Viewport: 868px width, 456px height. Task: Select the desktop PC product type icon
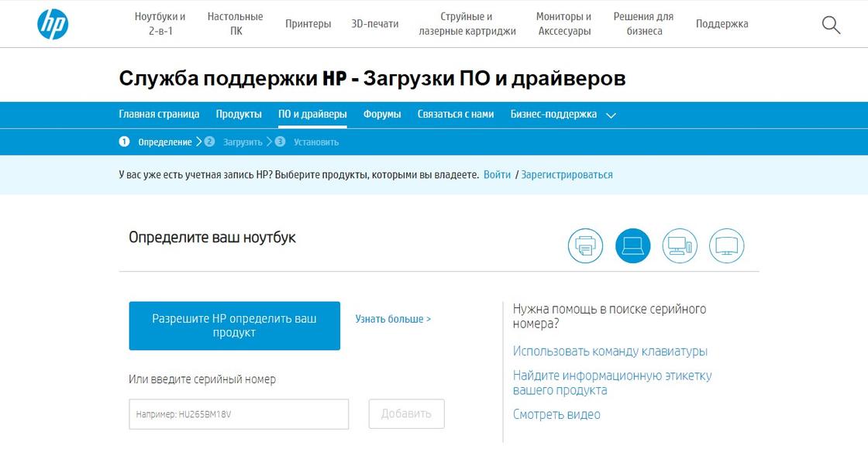pos(680,246)
